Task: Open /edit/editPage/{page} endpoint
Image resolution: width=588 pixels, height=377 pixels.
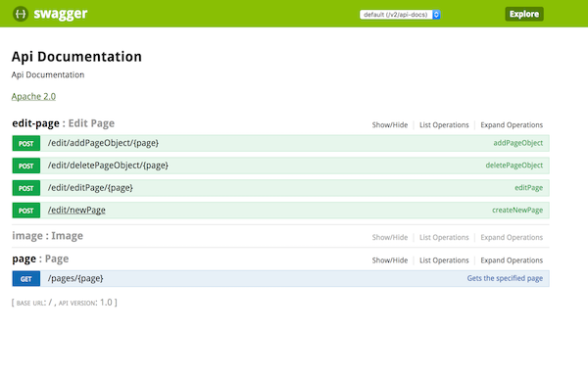Action: [90, 188]
